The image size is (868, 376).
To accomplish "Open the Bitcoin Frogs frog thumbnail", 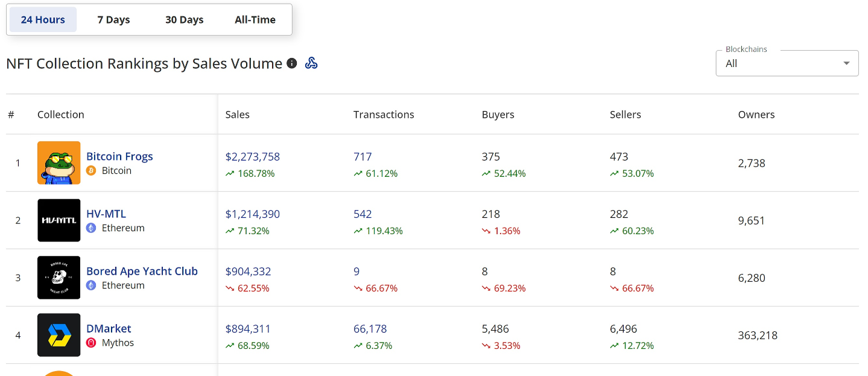I will (59, 163).
